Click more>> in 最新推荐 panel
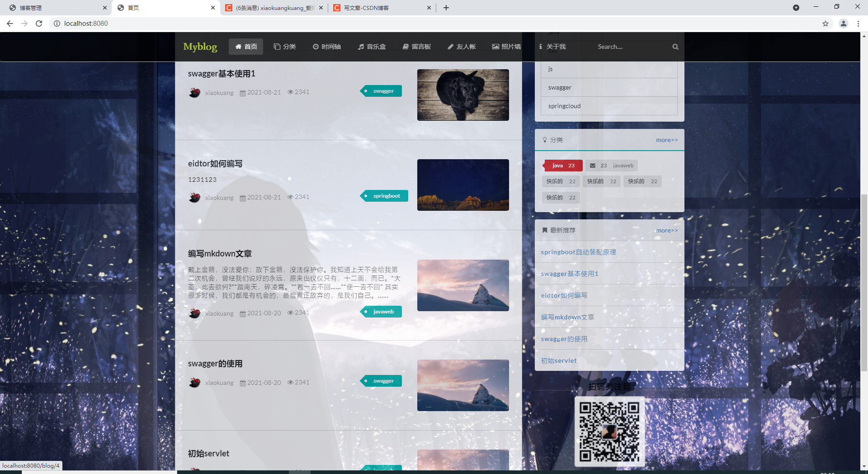The image size is (868, 474). (667, 230)
